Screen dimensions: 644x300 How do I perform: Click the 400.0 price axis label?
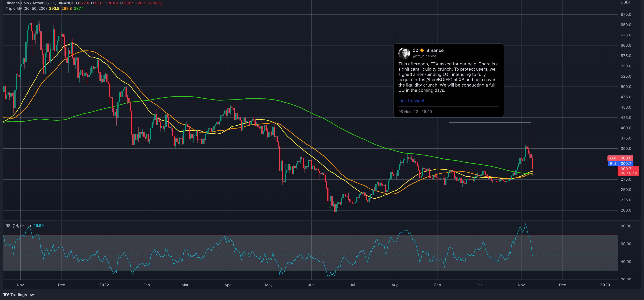click(626, 128)
